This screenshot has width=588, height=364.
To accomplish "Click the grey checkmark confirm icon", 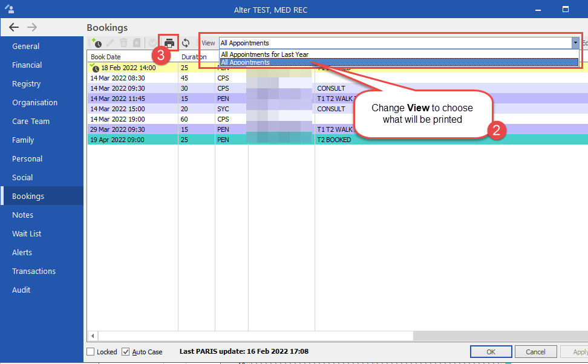I will coord(152,43).
